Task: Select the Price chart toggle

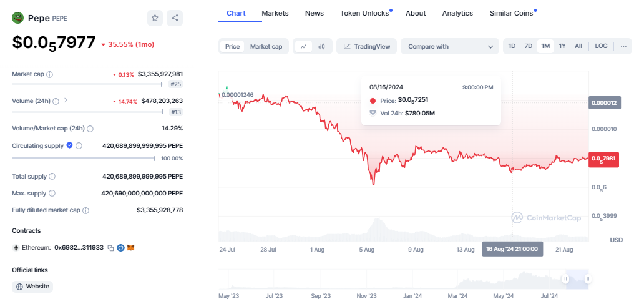Action: (233, 46)
